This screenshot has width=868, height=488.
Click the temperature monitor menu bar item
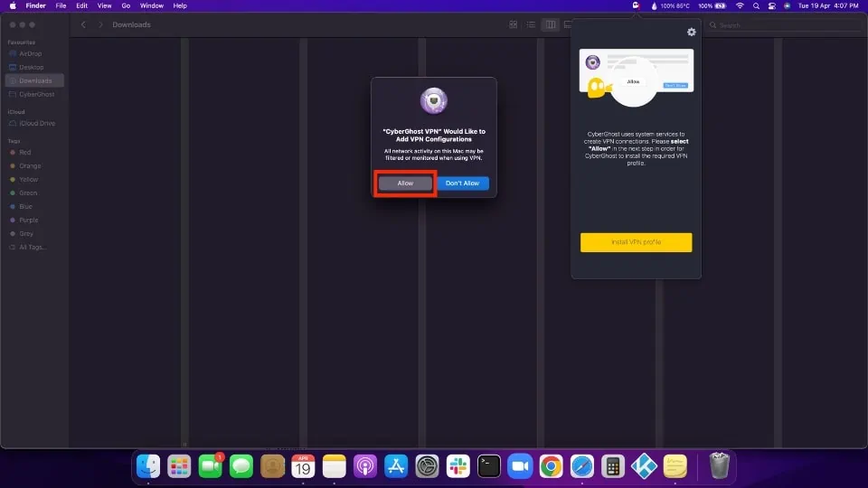[670, 5]
